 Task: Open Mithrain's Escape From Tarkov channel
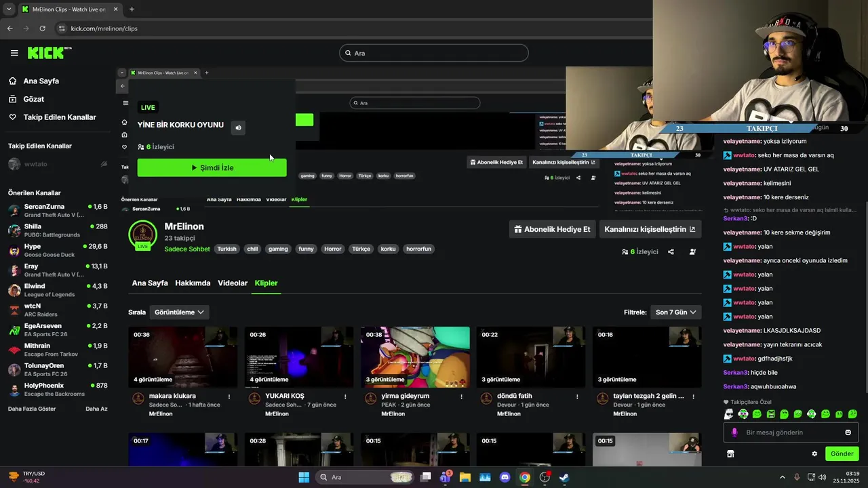click(58, 350)
